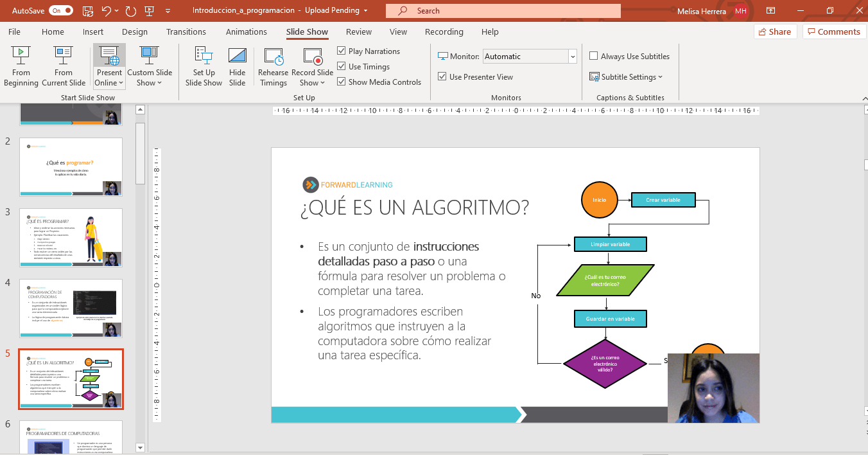Viewport: 868px width, 455px height.
Task: Switch to the Home tab
Action: click(x=53, y=31)
